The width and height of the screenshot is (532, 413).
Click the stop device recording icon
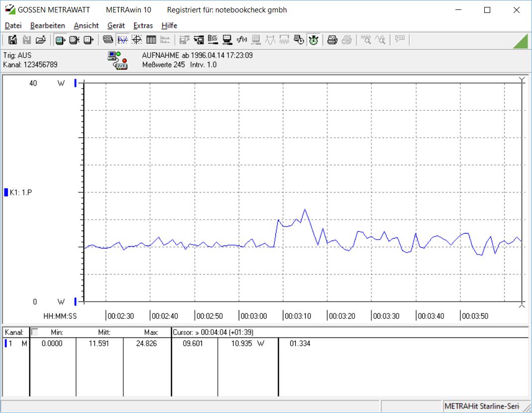(74, 40)
